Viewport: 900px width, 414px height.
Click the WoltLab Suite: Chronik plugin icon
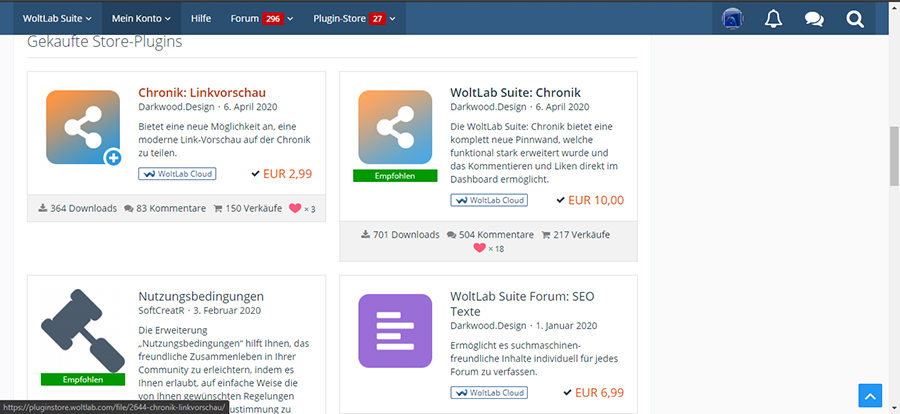click(395, 127)
